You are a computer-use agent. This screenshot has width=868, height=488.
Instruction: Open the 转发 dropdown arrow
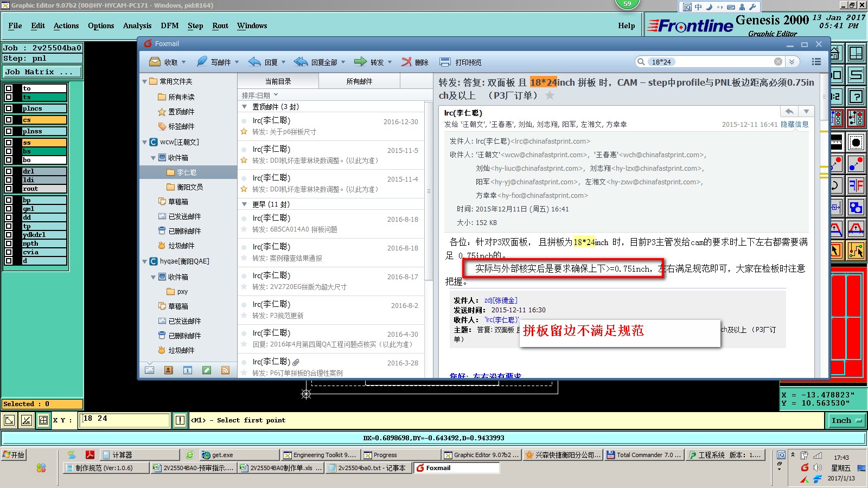click(390, 62)
